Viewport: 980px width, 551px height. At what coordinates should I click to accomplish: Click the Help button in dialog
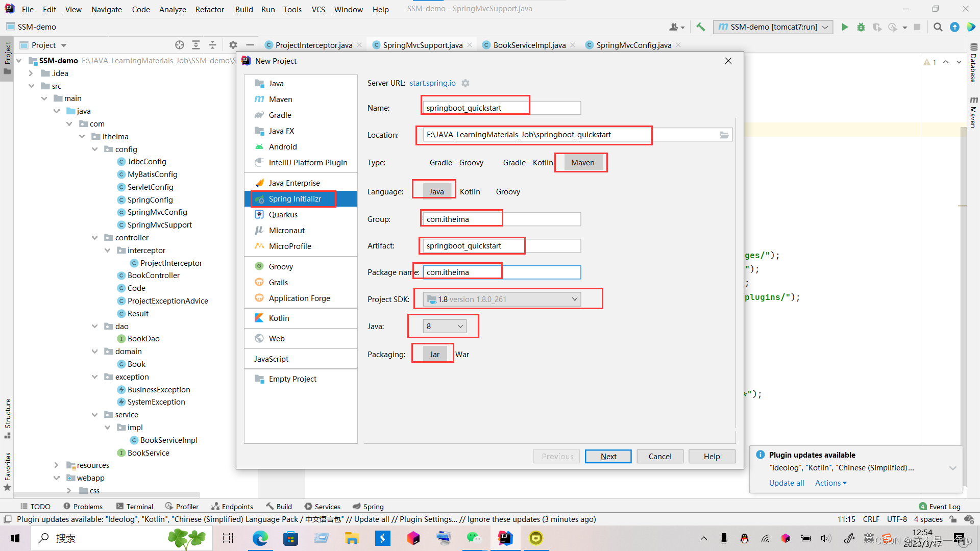click(x=712, y=457)
